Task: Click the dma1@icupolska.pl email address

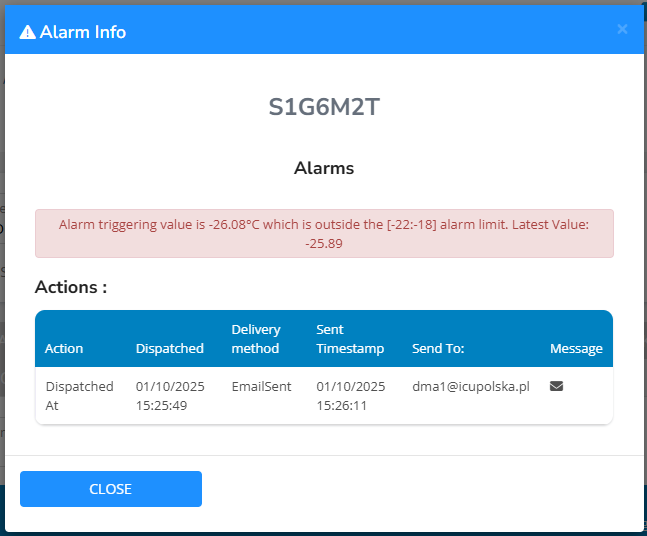Action: click(470, 386)
